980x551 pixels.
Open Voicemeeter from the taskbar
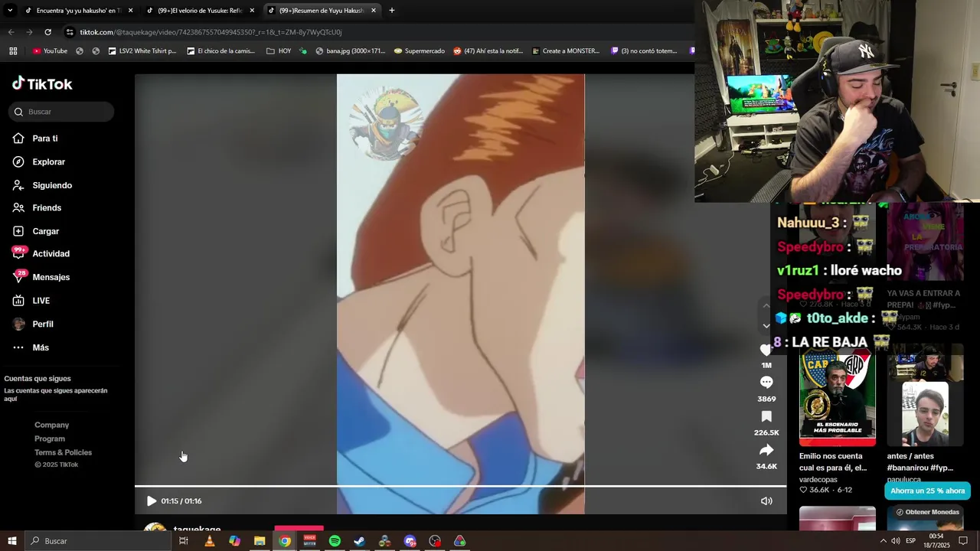[x=309, y=541]
